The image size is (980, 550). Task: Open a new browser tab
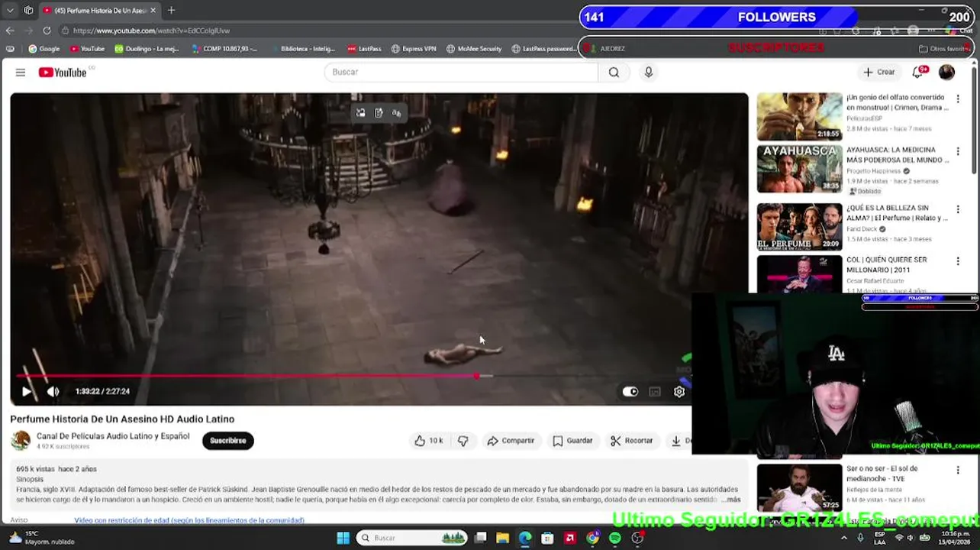171,10
